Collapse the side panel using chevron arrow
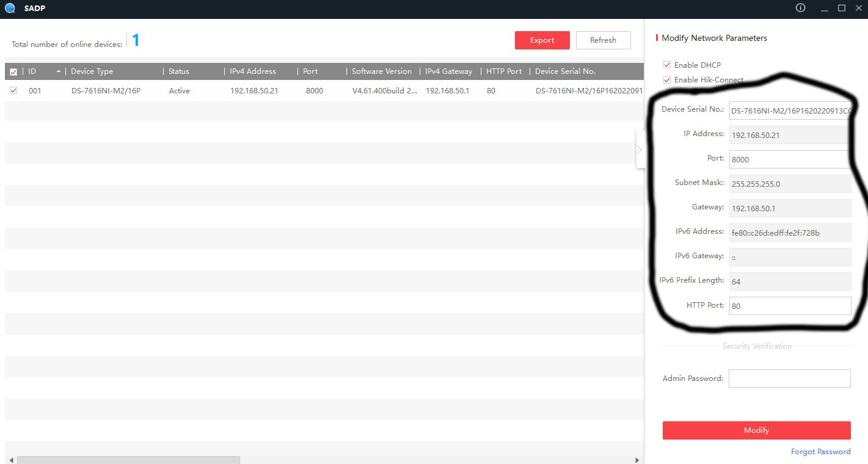This screenshot has width=868, height=464. coord(640,150)
